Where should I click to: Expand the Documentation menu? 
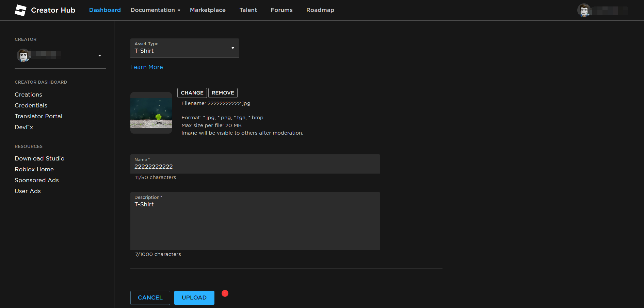point(155,10)
